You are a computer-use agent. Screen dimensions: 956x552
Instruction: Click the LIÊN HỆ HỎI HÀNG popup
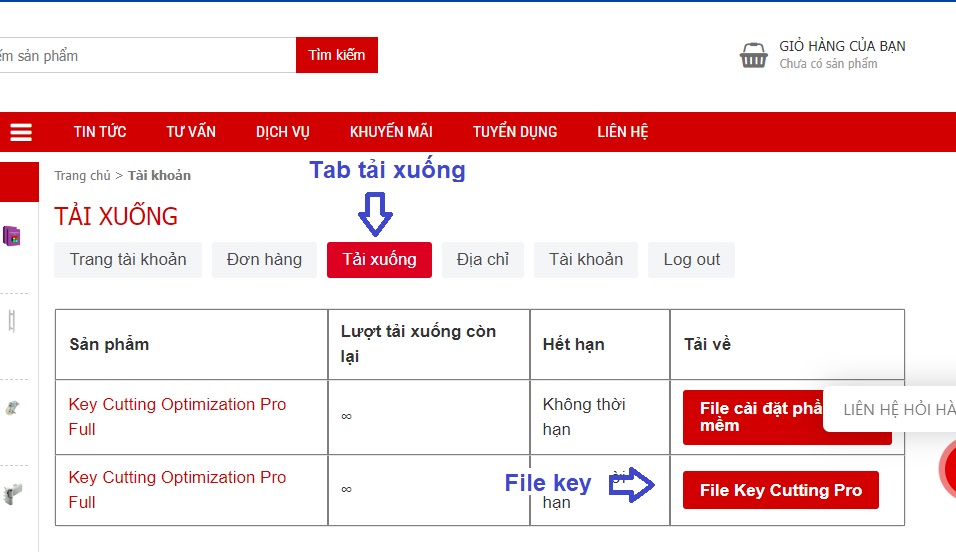coord(890,409)
